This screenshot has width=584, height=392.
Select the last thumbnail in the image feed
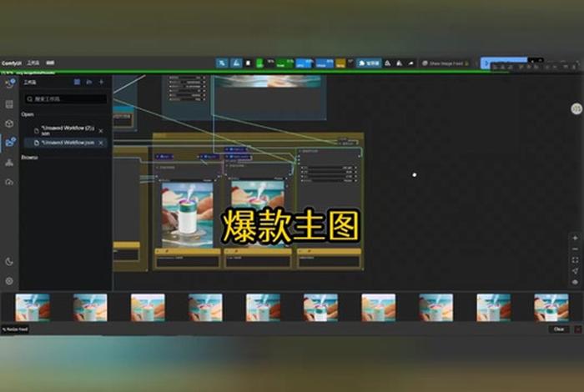(x=551, y=308)
